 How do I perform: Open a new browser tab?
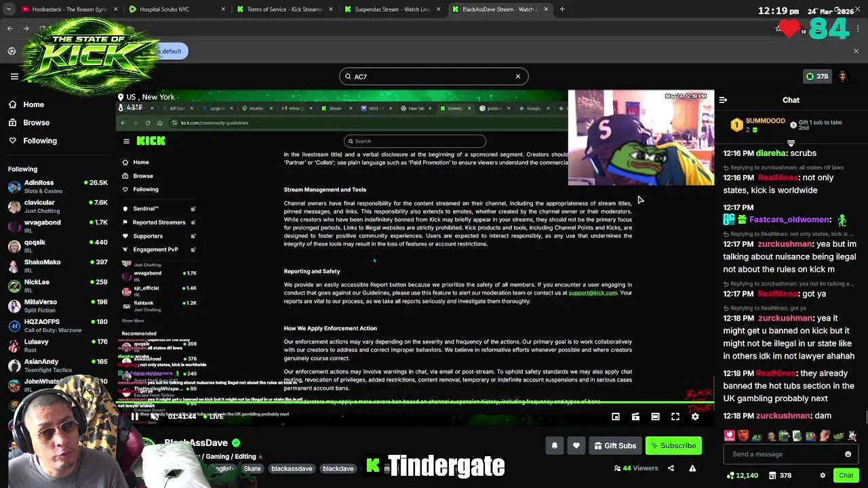(562, 9)
